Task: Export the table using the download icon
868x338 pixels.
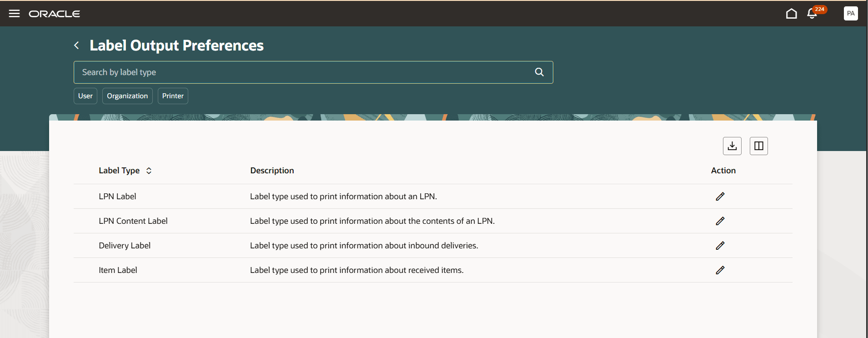Action: [x=732, y=146]
